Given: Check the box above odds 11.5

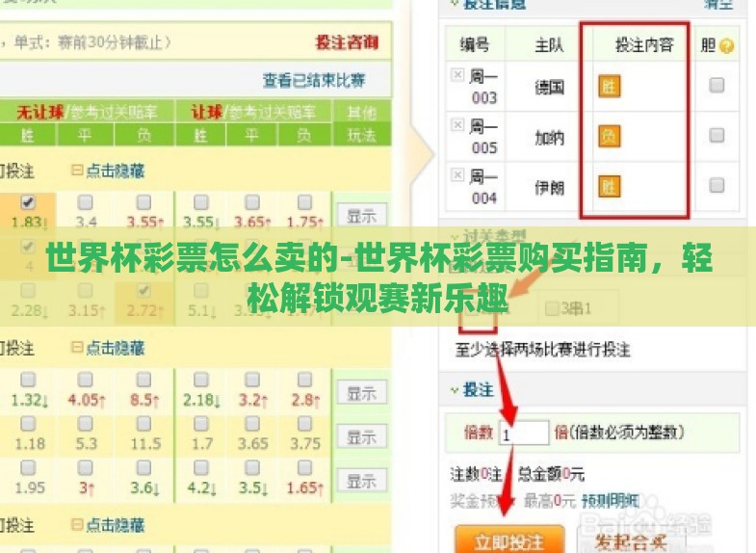Looking at the screenshot, I should [143, 423].
